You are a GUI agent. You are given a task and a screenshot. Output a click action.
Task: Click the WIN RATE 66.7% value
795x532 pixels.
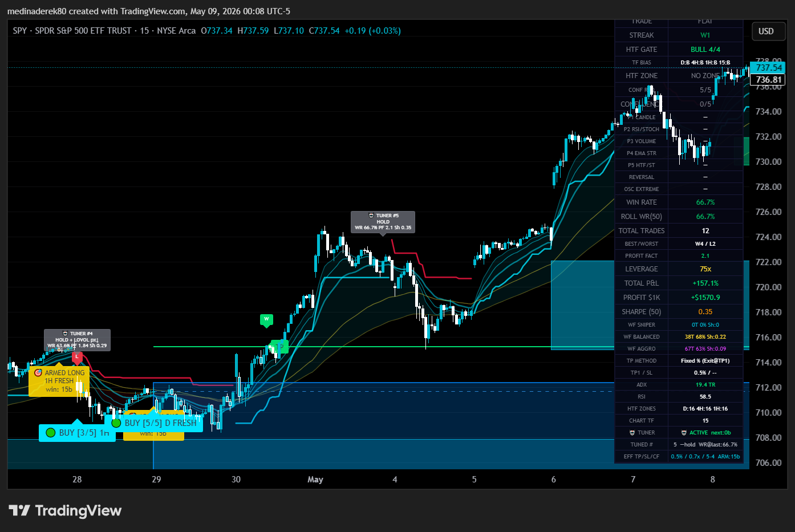(x=705, y=202)
